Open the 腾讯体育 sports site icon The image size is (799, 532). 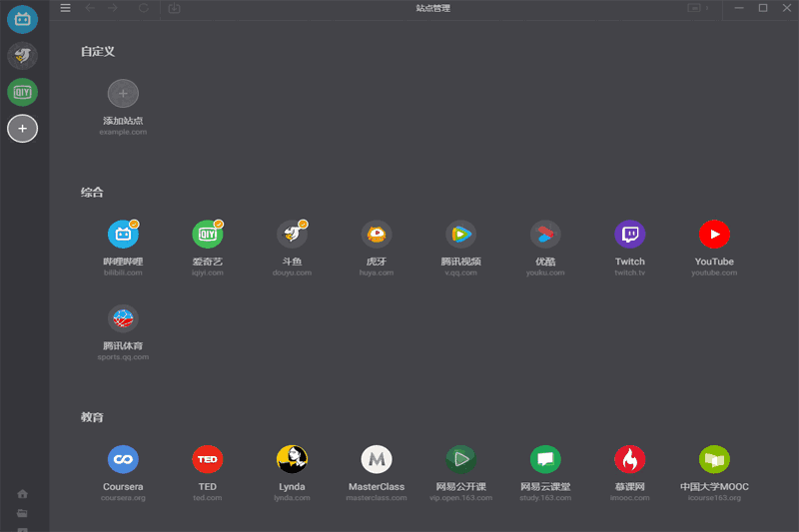pyautogui.click(x=123, y=319)
